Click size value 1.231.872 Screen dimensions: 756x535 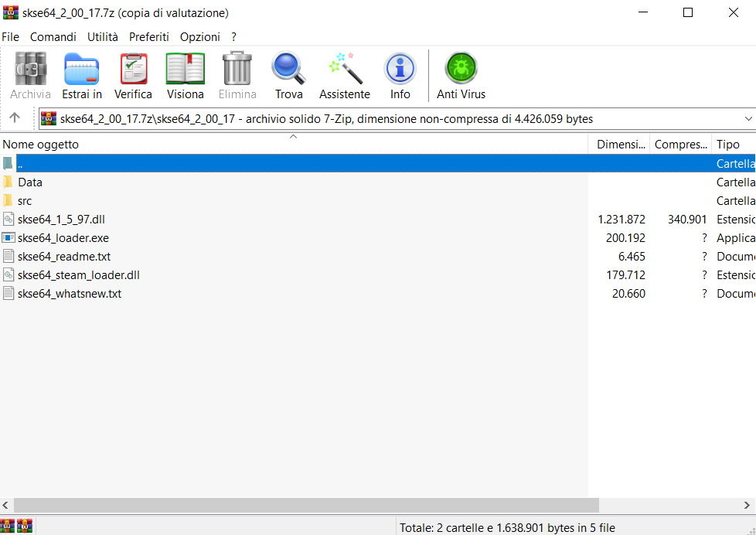click(x=621, y=220)
